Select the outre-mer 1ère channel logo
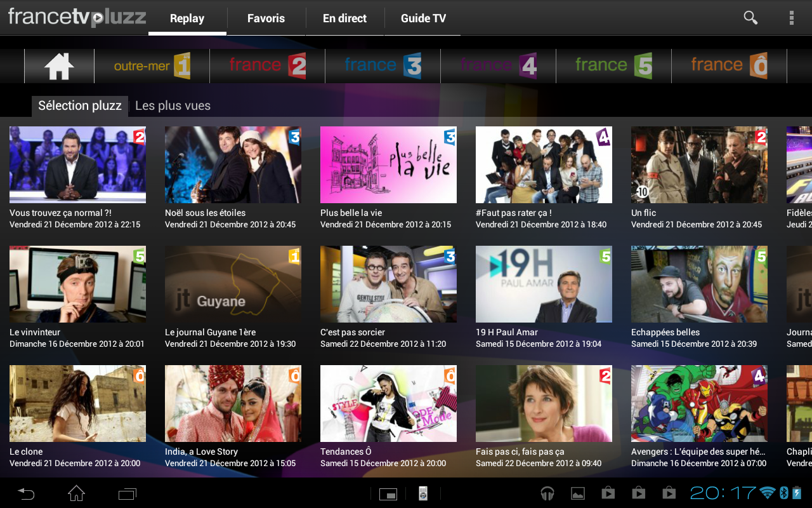812x508 pixels. [x=152, y=66]
